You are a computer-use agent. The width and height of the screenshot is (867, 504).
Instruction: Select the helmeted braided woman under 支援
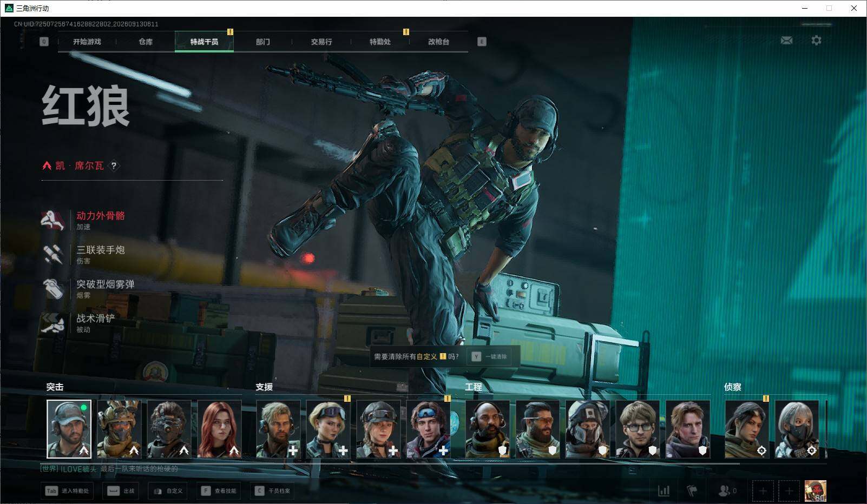pyautogui.click(x=378, y=429)
